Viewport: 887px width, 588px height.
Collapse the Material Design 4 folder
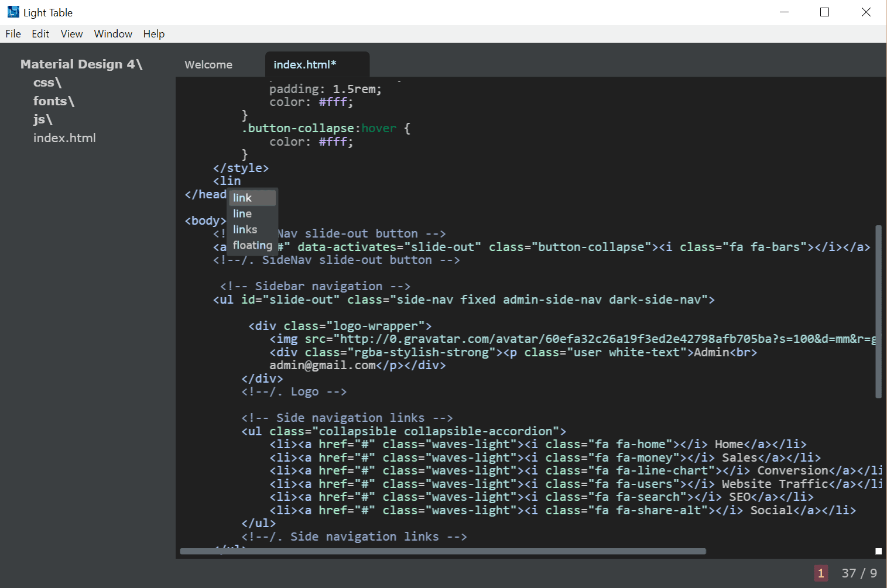point(81,64)
